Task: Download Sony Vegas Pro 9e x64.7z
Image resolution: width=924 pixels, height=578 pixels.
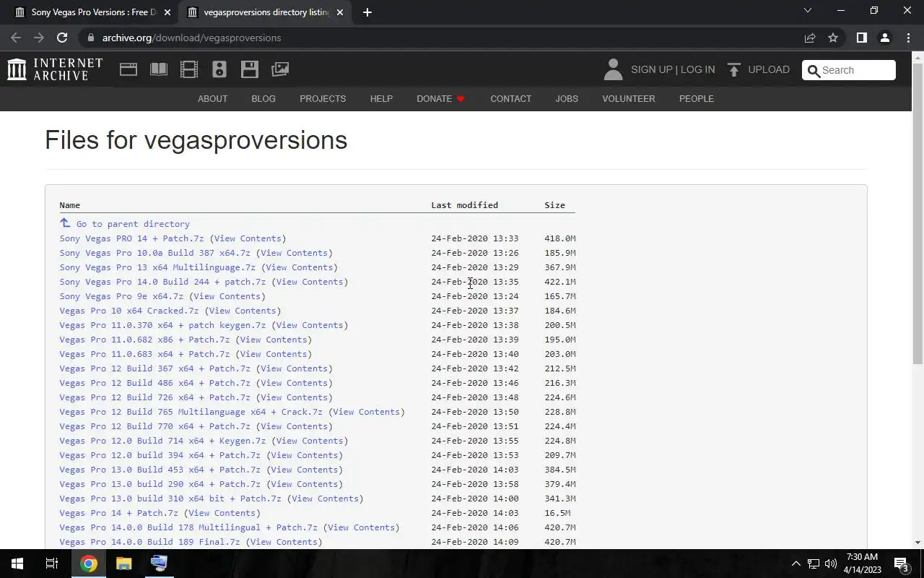Action: tap(121, 296)
